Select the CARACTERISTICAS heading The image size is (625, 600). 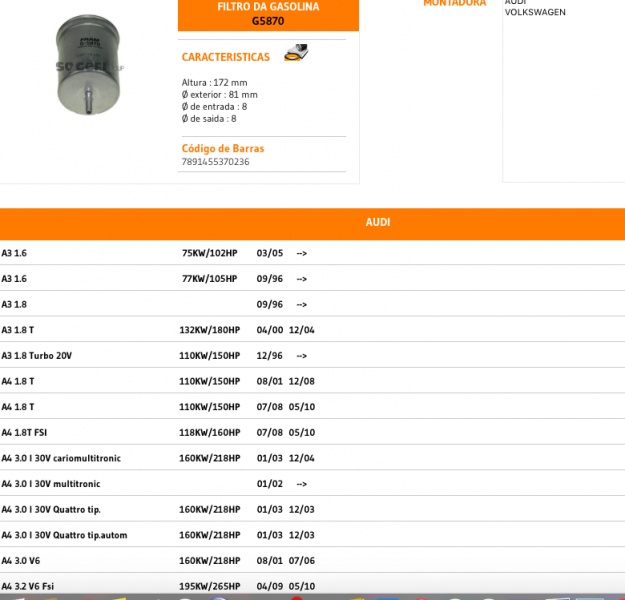point(226,57)
